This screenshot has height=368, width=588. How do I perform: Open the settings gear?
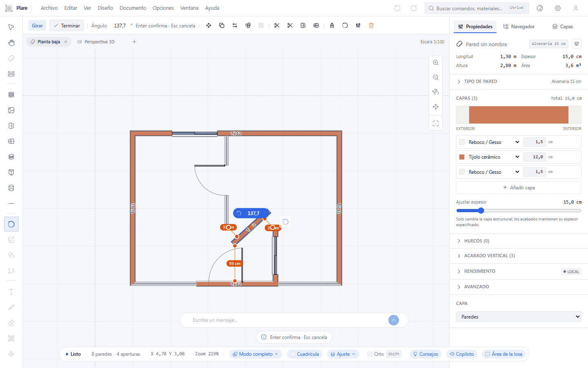558,8
